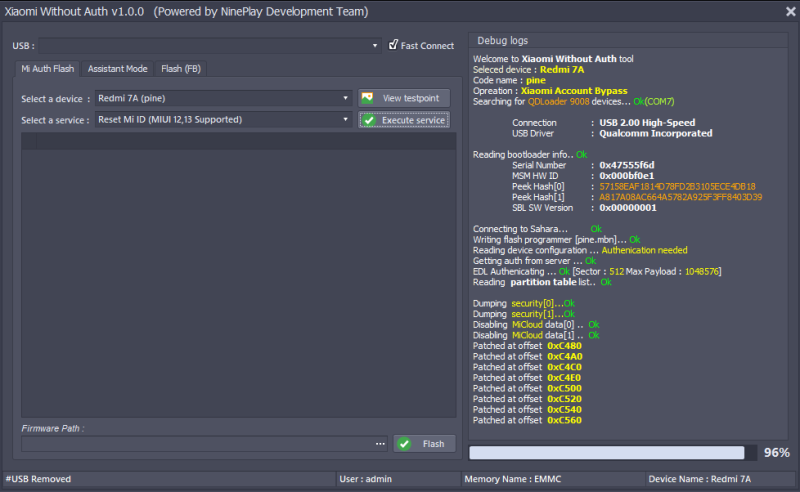Click the SBL SW Version value 0x00000001

[628, 208]
